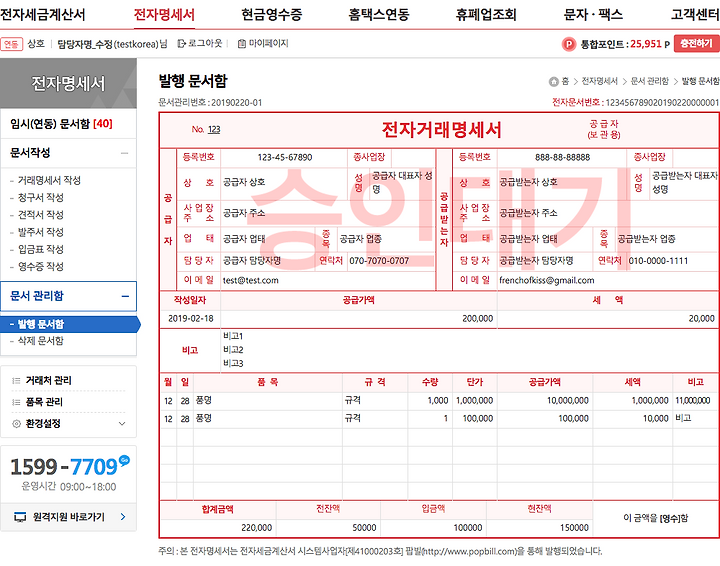The width and height of the screenshot is (720, 566).
Task: Go to 전자명세서 in the breadcrumb
Action: point(599,81)
